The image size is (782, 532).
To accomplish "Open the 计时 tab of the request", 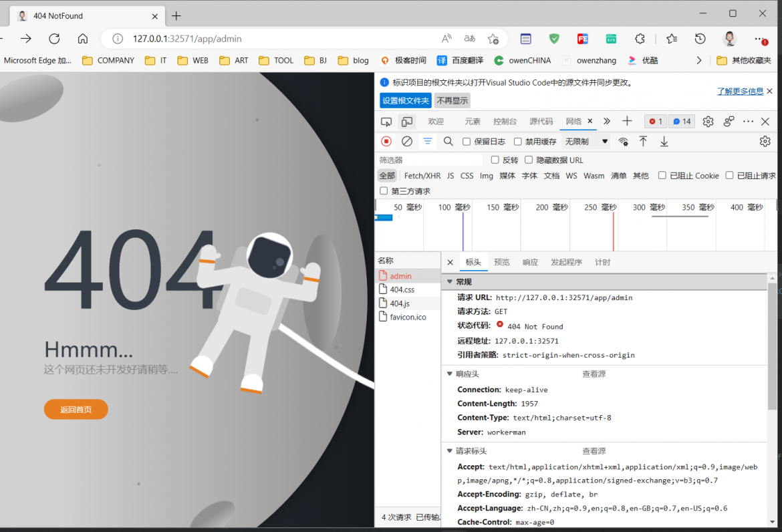I will coord(602,262).
